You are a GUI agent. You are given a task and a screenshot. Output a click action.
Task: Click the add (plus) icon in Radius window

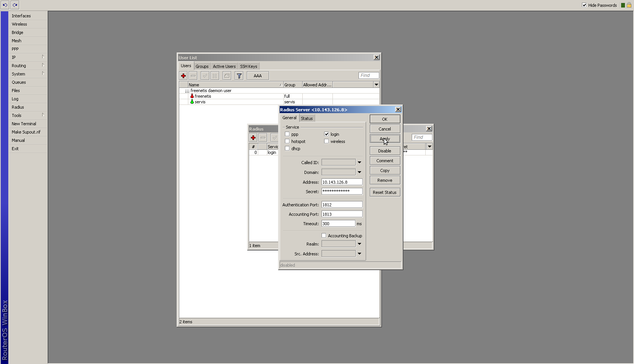253,138
